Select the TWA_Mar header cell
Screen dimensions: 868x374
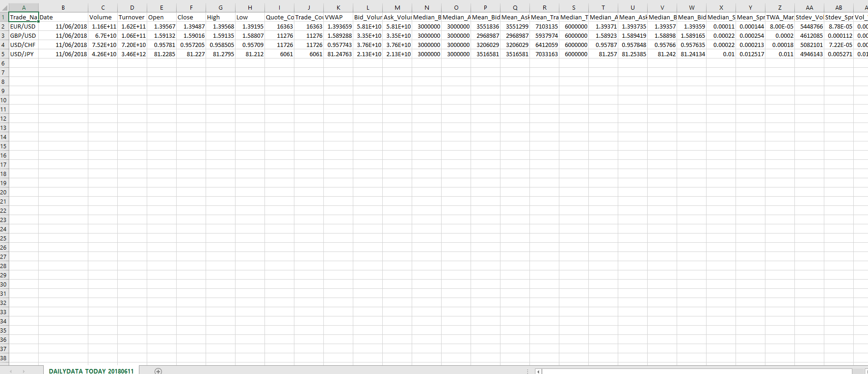pyautogui.click(x=780, y=17)
